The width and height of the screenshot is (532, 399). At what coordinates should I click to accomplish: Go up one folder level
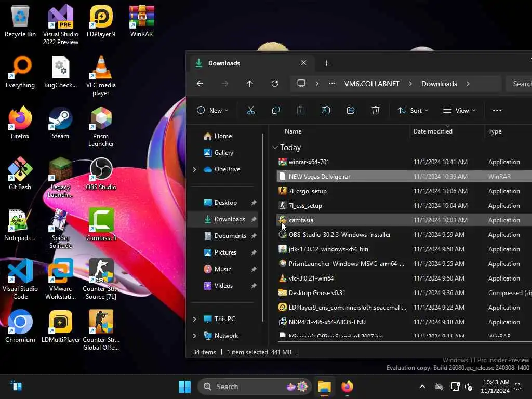coord(250,84)
